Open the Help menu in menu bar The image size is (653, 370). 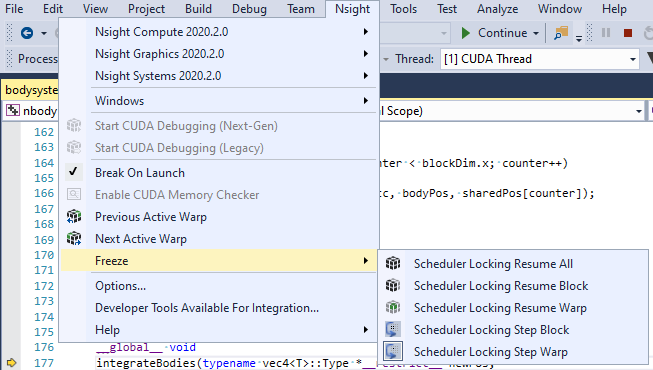point(614,9)
